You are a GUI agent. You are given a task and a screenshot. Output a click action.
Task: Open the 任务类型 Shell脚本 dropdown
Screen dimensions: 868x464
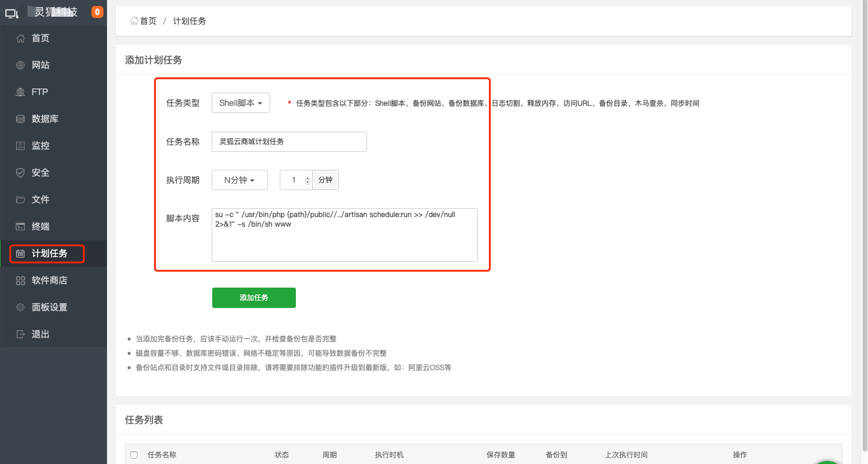[x=241, y=103]
